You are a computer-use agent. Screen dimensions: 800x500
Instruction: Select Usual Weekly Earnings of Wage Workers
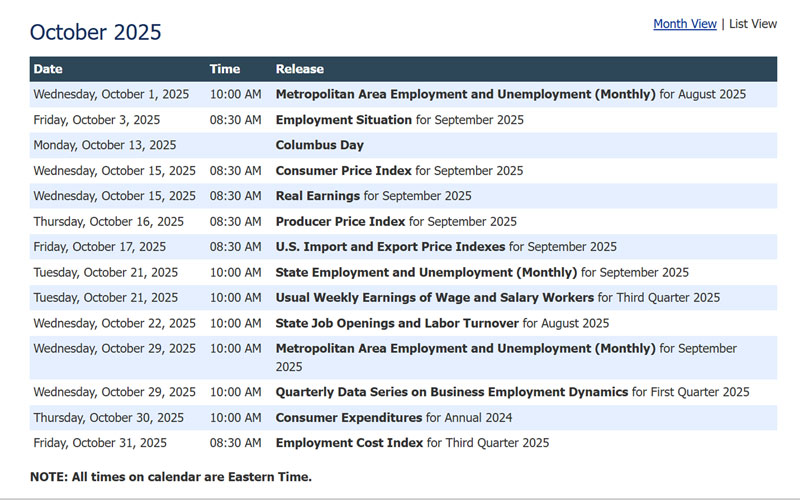click(x=434, y=298)
